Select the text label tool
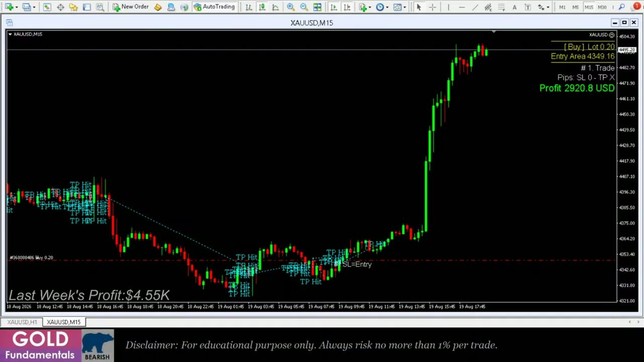 pos(514,7)
